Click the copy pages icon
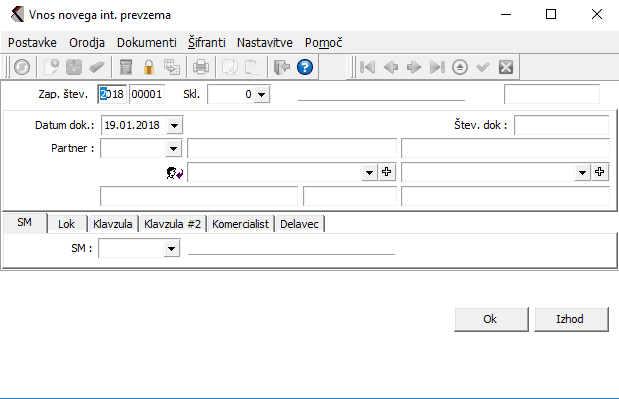 coord(230,67)
